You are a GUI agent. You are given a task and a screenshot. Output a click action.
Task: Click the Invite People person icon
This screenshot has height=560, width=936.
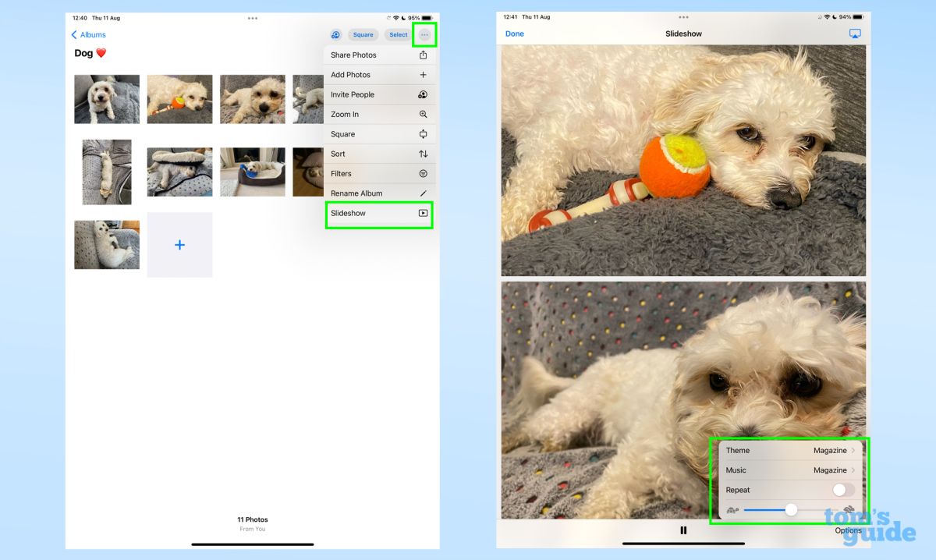coord(424,94)
